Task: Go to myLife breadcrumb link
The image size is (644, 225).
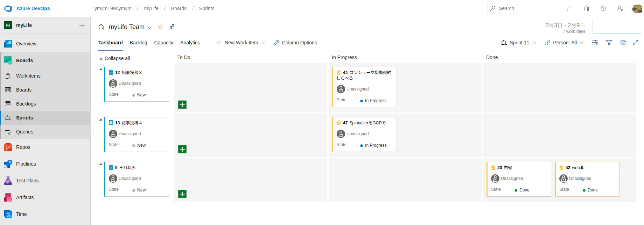Action: click(x=151, y=8)
